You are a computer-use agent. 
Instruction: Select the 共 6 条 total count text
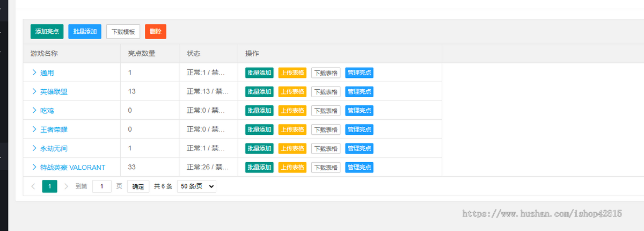point(163,186)
